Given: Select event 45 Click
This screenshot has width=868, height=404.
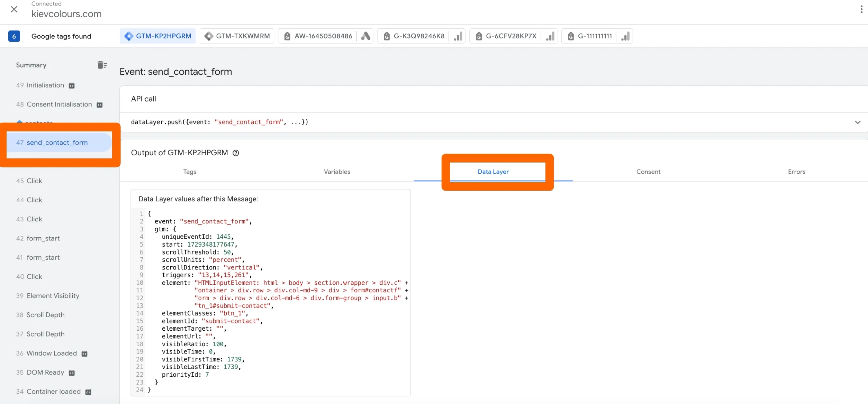Looking at the screenshot, I should click(29, 181).
